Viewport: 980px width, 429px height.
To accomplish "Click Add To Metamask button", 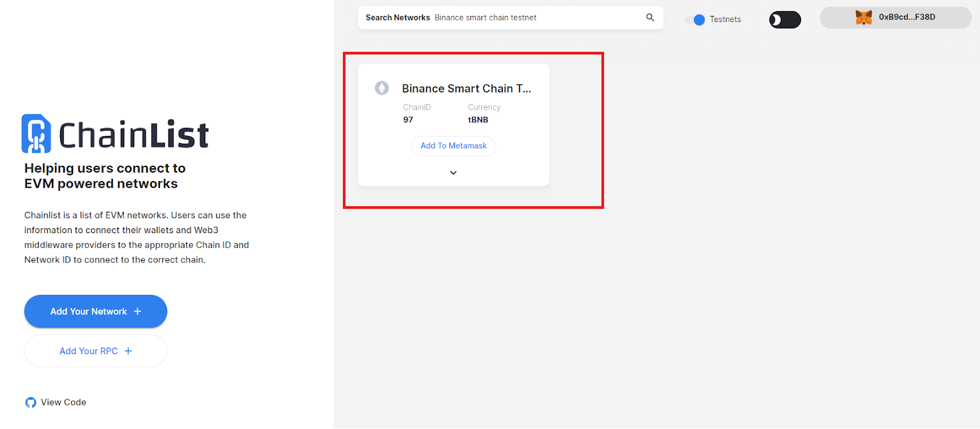I will pos(454,146).
